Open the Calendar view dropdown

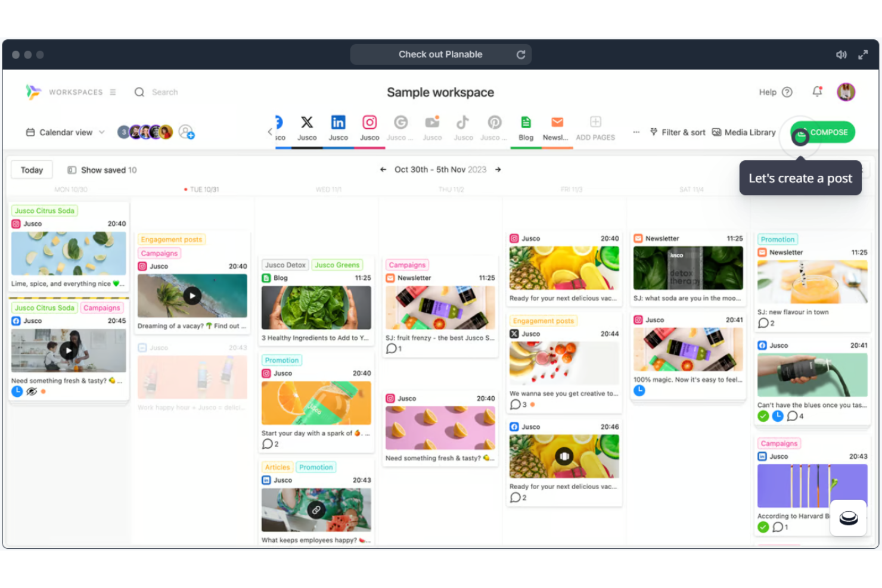(66, 132)
